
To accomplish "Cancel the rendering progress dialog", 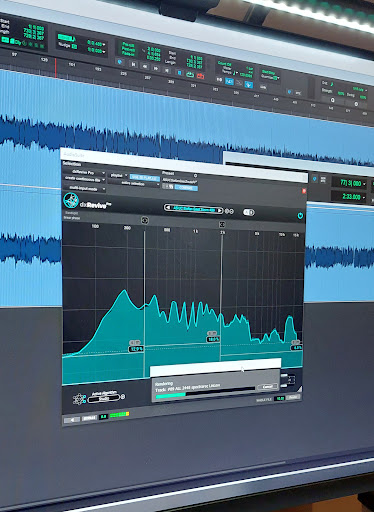I will click(x=268, y=387).
